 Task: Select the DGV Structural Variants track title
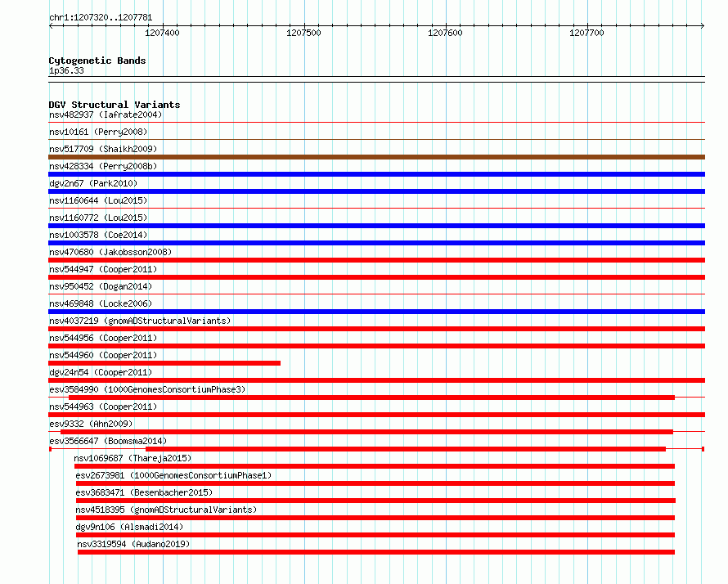pos(115,105)
